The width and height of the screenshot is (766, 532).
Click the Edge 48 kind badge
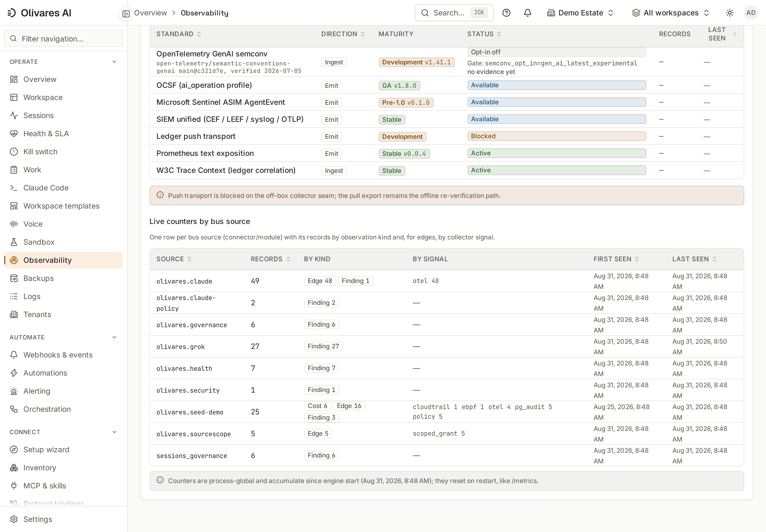[320, 281]
